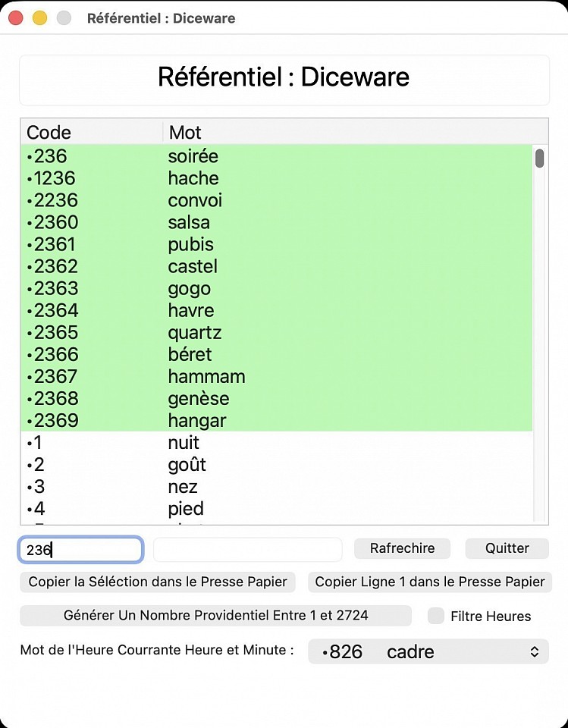Minimize the window with the yellow button
This screenshot has height=728, width=568.
[40, 17]
